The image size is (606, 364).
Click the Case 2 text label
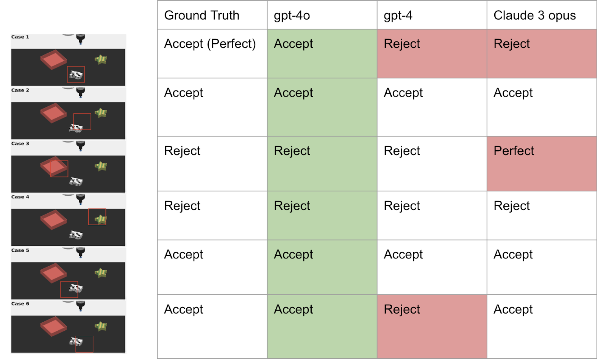tap(20, 90)
